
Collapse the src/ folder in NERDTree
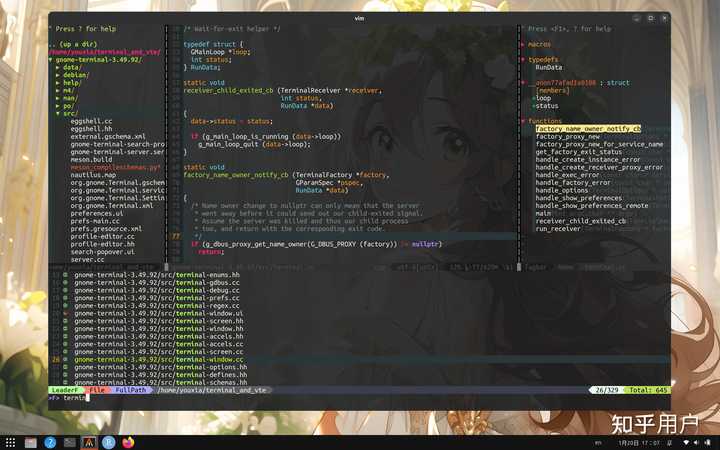58,113
